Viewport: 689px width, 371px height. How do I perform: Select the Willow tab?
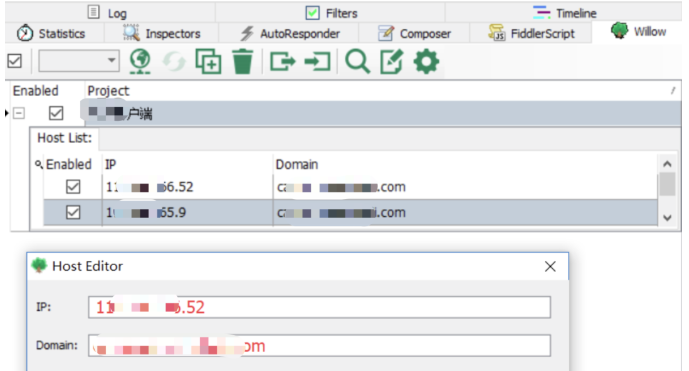tap(638, 32)
